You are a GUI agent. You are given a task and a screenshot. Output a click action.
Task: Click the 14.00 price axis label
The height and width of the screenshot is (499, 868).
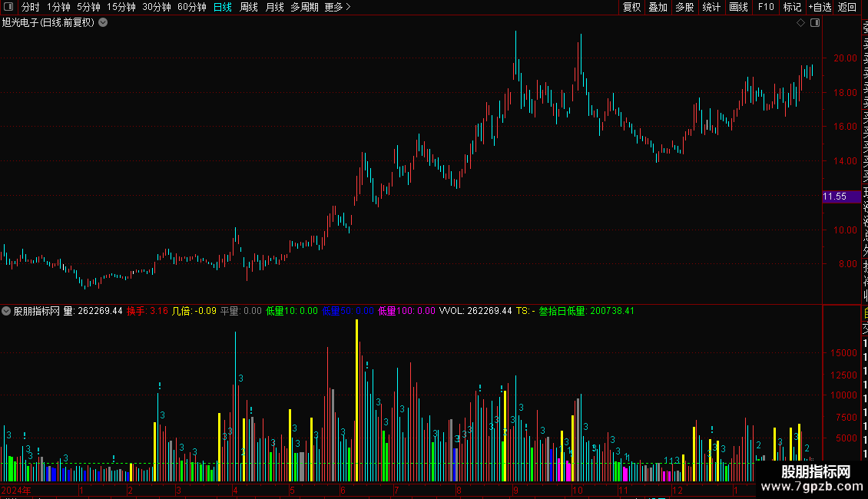(x=845, y=161)
